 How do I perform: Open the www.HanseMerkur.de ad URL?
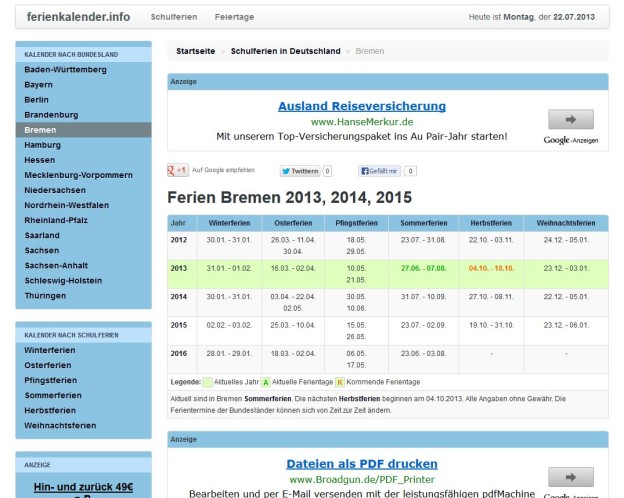coord(362,122)
